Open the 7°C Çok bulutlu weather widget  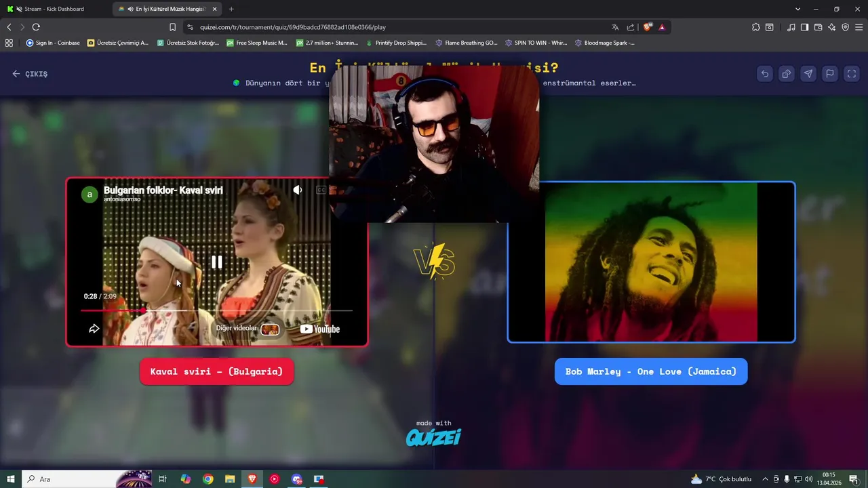(722, 479)
